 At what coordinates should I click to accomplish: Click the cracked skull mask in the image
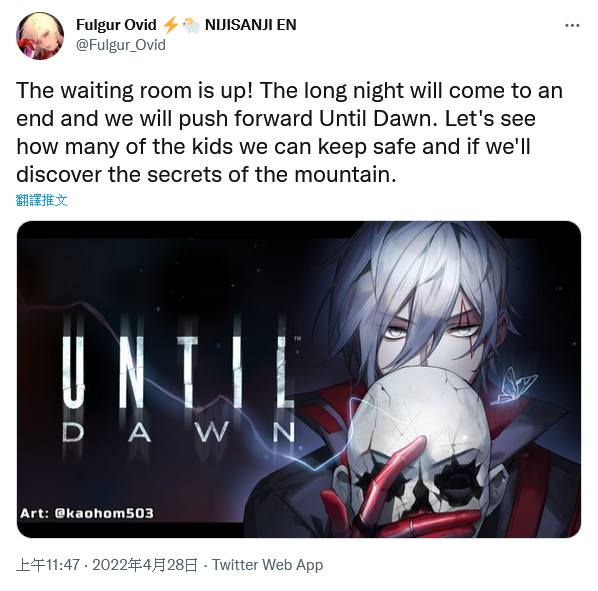[x=416, y=448]
